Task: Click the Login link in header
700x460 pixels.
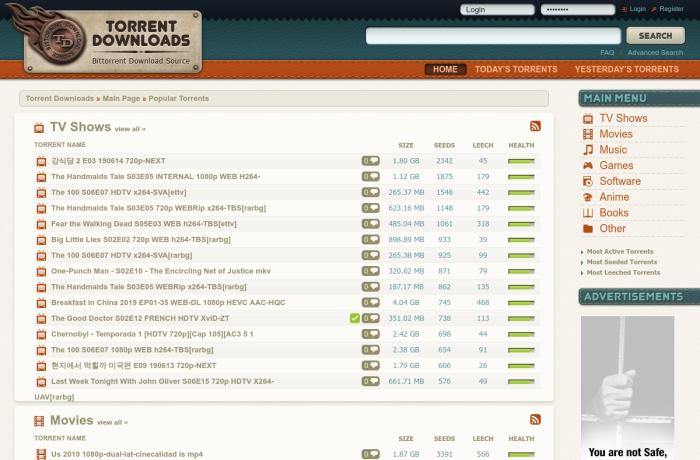Action: click(638, 9)
